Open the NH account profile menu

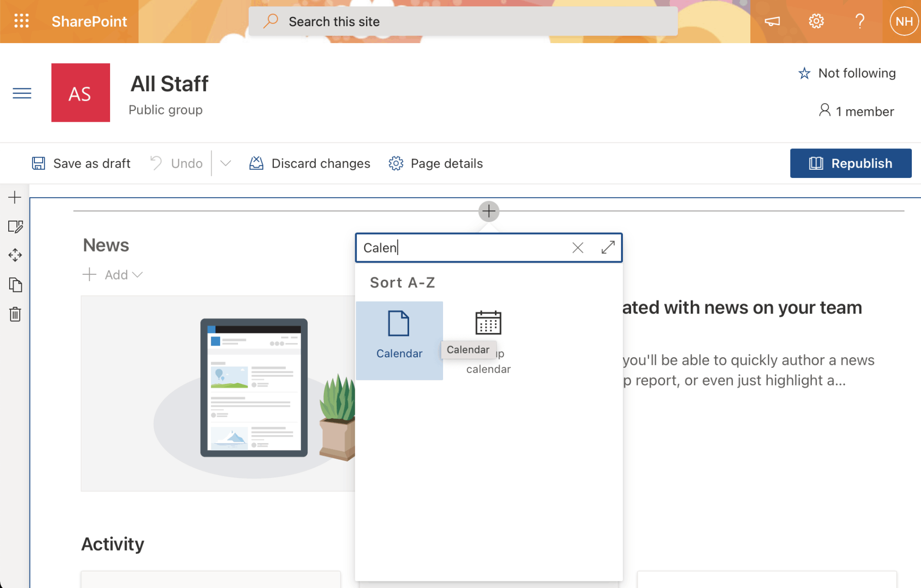[x=904, y=21]
